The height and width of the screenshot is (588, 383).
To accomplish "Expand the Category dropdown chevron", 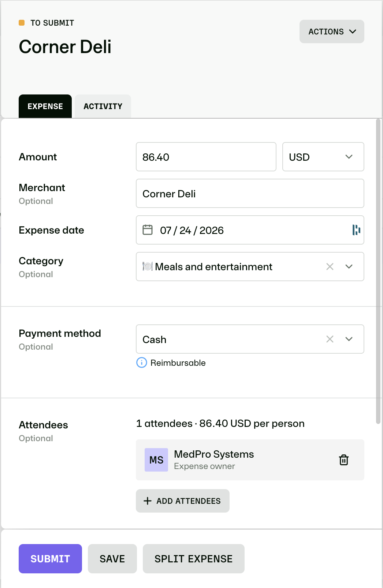I will click(349, 267).
